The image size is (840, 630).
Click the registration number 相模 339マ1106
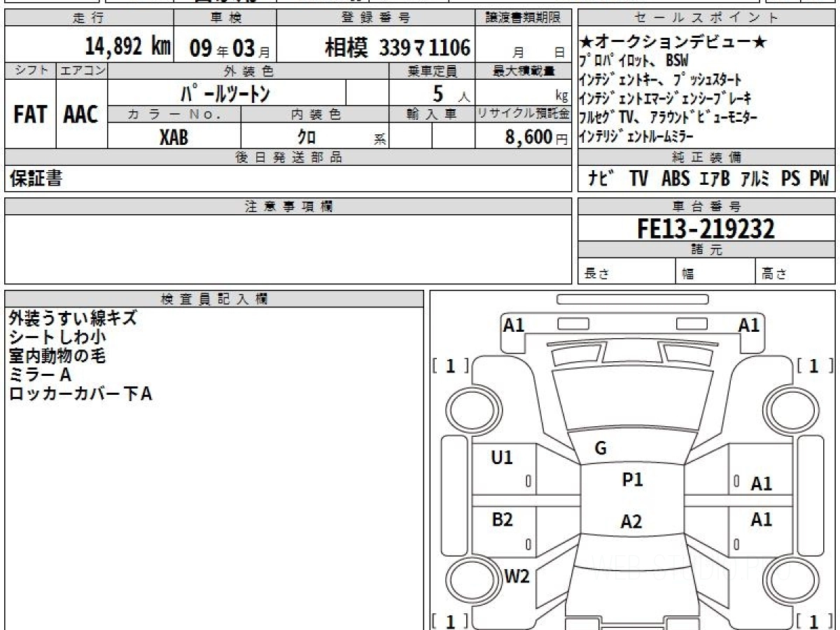coord(397,48)
